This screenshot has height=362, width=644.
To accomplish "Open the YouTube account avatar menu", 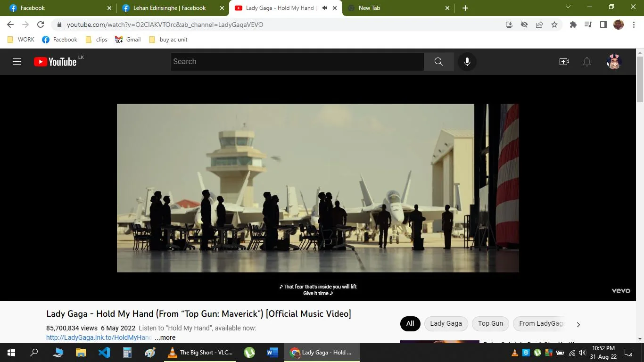I will click(x=614, y=62).
